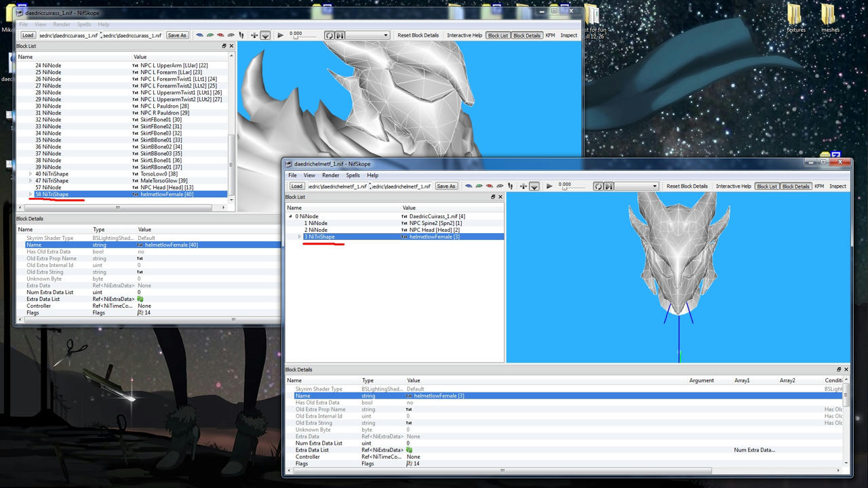This screenshot has width=868, height=488.
Task: Open Render menu in daedrichelmetf window
Action: pyautogui.click(x=331, y=176)
